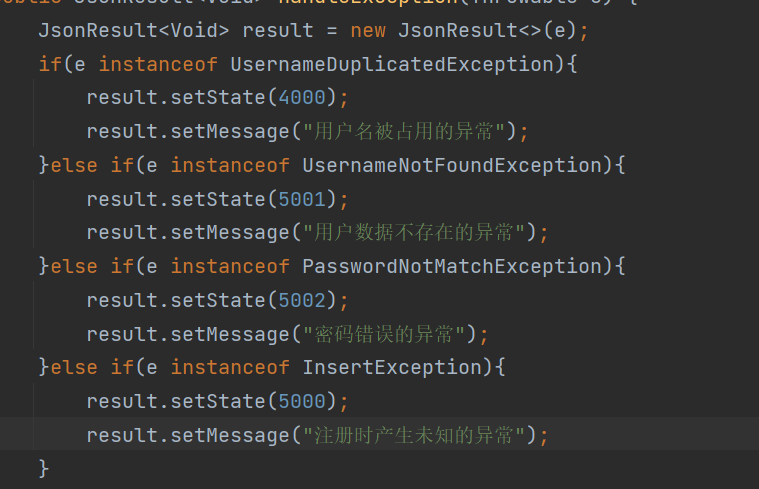Click 'else' before UsernameNotFoundException
The width and height of the screenshot is (759, 489).
click(x=74, y=166)
